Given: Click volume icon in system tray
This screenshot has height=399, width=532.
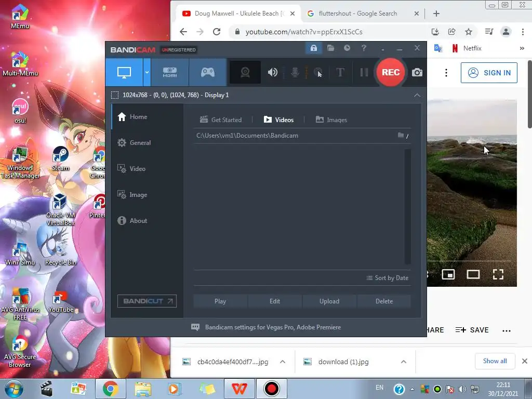Looking at the screenshot, I should [x=462, y=389].
